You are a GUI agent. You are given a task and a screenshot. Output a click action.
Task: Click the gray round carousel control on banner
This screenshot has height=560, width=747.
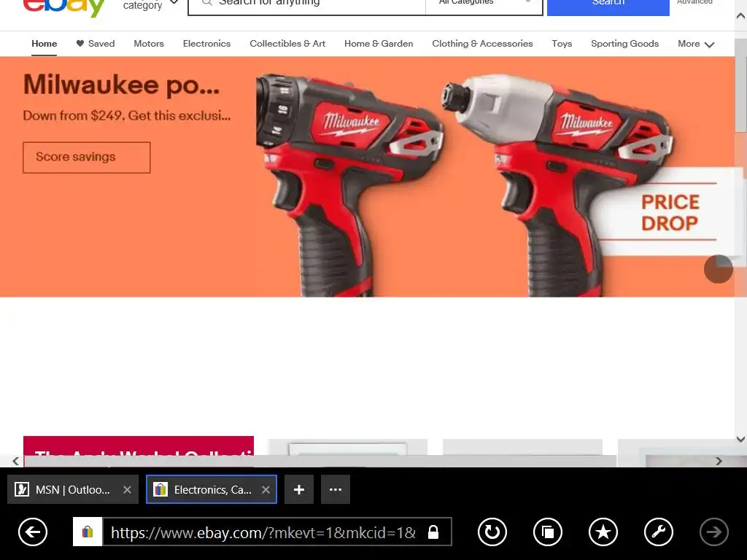click(x=718, y=269)
